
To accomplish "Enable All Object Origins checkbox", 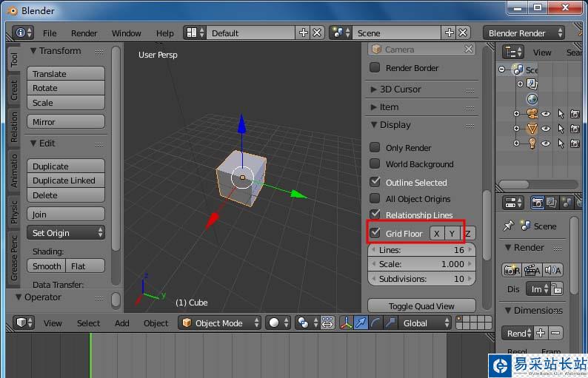I will 375,198.
